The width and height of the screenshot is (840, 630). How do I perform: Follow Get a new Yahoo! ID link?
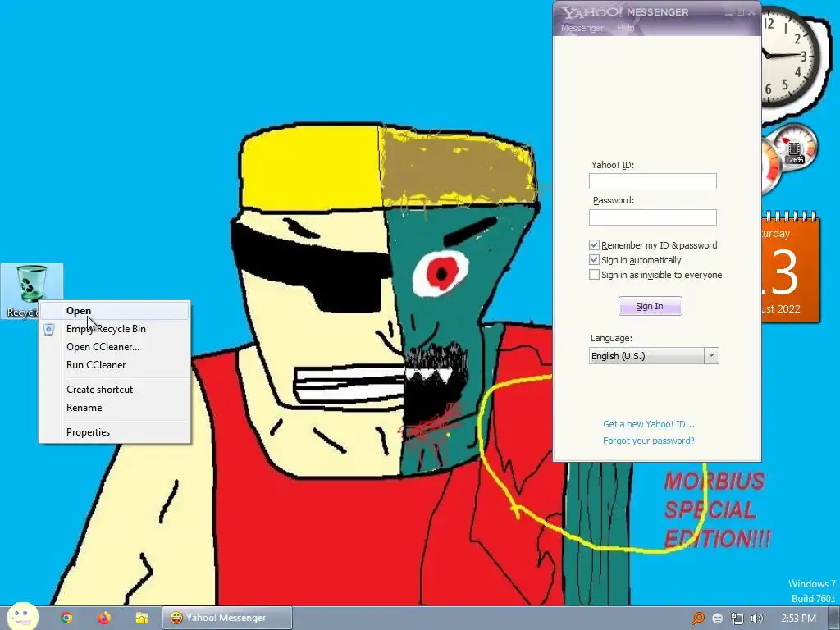point(648,424)
